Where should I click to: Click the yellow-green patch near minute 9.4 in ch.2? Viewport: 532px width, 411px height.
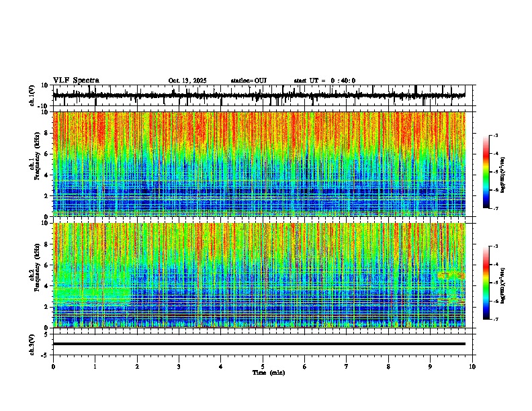pyautogui.click(x=451, y=275)
